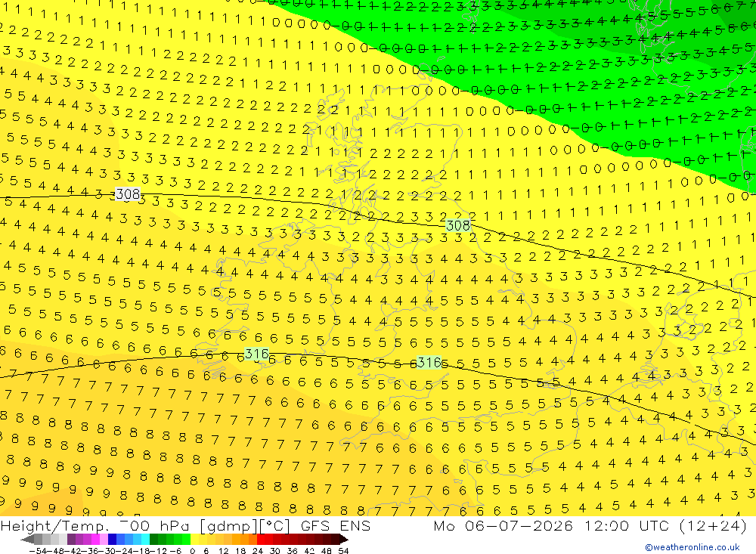Select the westernmost 316 contour label

[256, 354]
